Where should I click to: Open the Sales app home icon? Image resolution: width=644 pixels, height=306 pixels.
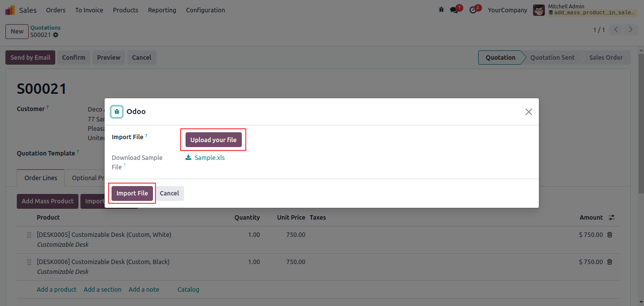coord(10,10)
